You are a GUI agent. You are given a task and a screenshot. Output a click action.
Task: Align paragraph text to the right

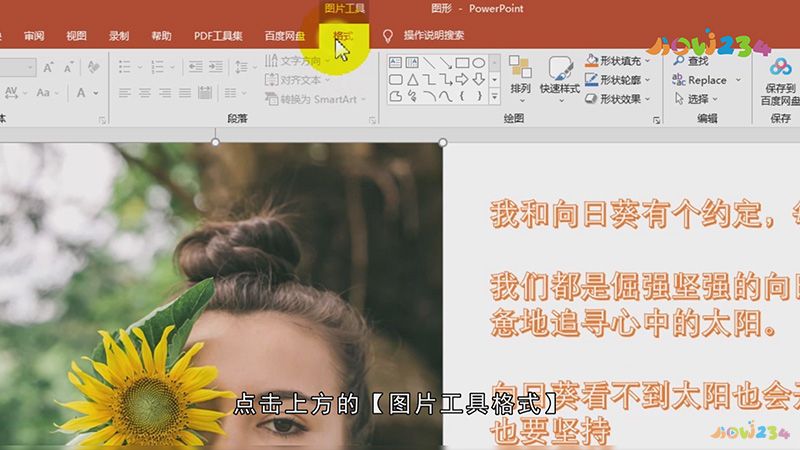(165, 93)
